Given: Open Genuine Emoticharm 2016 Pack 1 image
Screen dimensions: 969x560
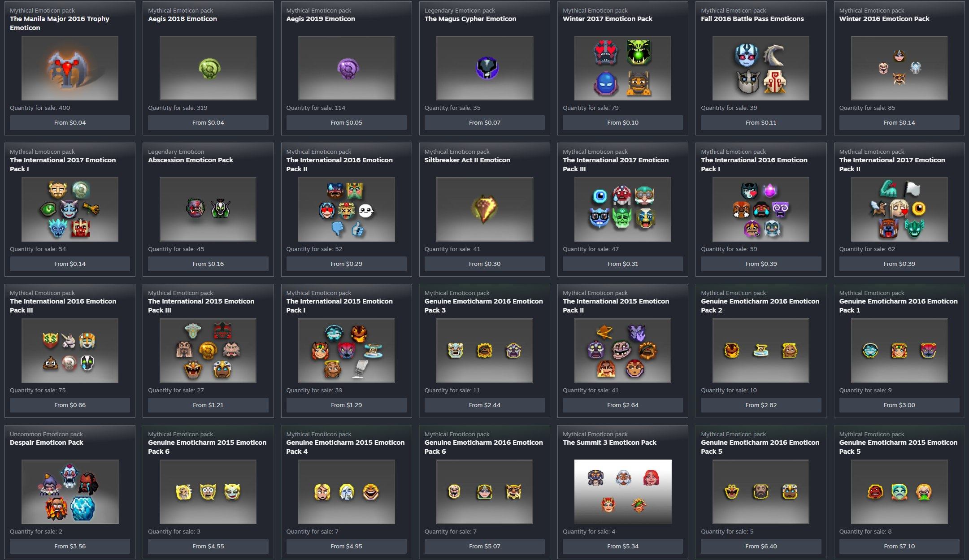Looking at the screenshot, I should [x=899, y=351].
